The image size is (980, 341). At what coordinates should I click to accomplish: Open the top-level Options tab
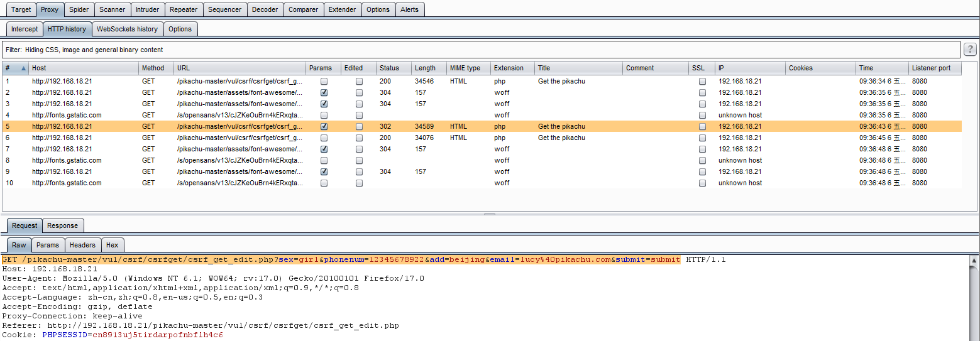(378, 9)
